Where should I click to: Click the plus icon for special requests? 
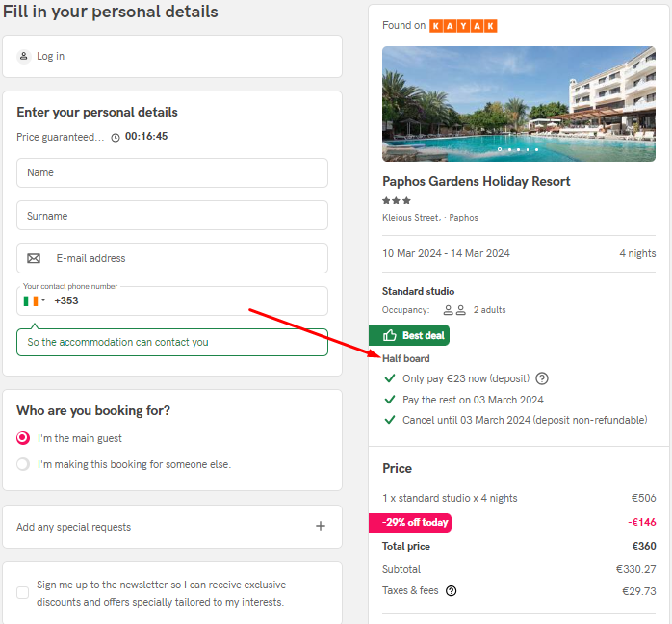point(321,526)
